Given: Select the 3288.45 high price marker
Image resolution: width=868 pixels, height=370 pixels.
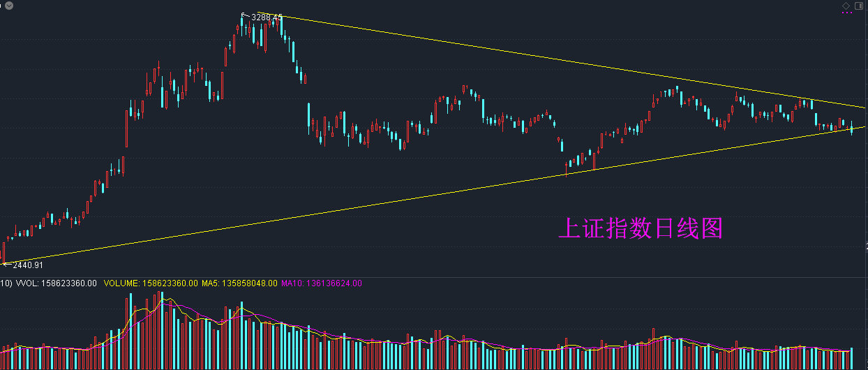Looking at the screenshot, I should [x=267, y=17].
